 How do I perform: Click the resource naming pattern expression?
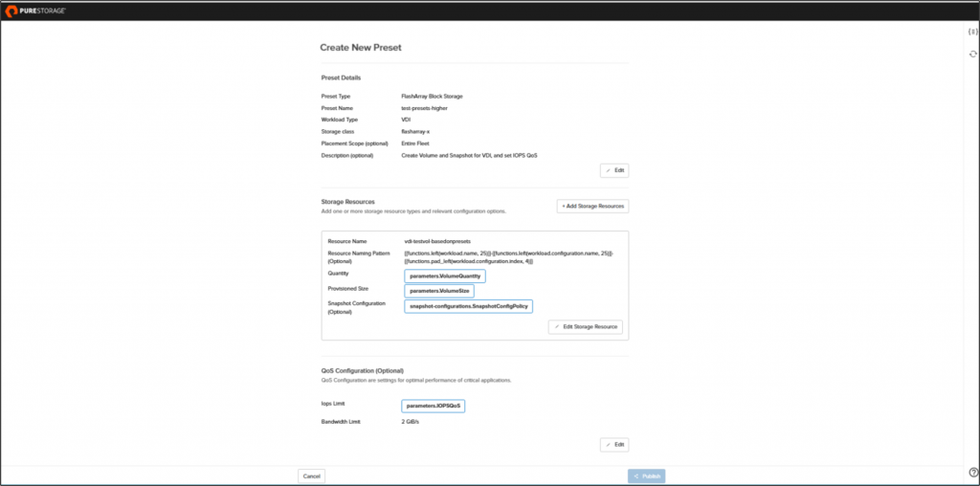[510, 257]
